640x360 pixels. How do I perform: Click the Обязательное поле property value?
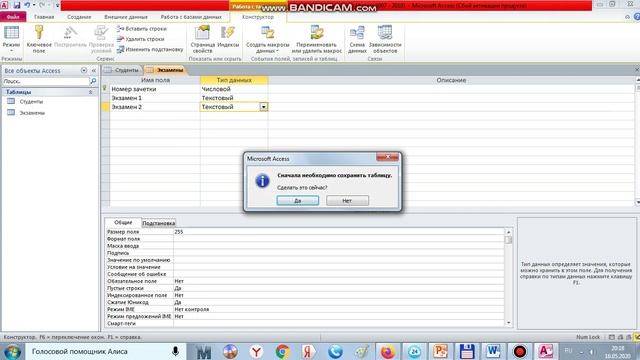[339, 281]
